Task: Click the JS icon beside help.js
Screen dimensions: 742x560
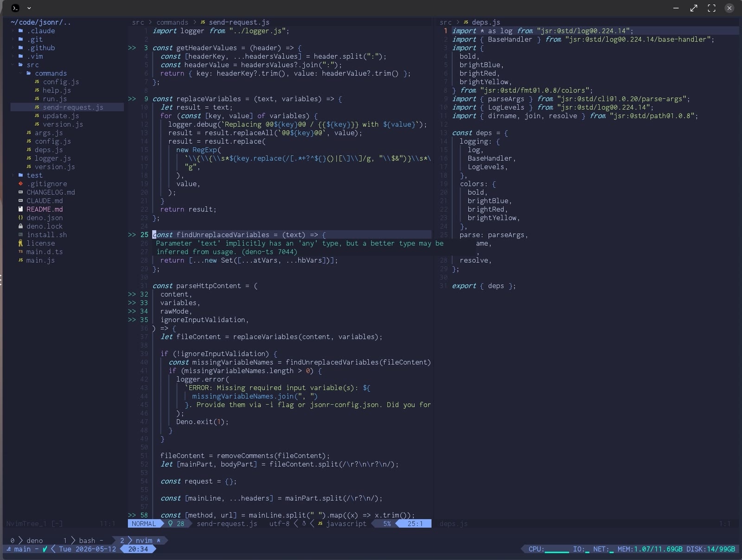Action: coord(37,90)
